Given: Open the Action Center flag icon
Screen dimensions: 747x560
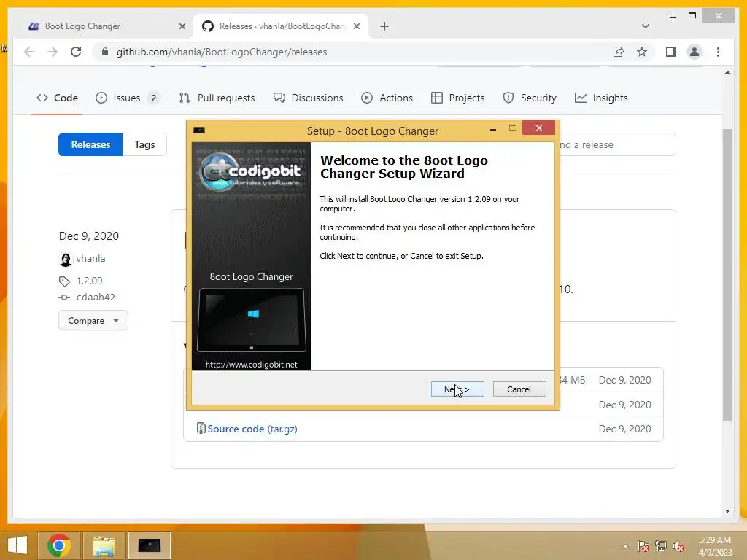Looking at the screenshot, I should pos(643,546).
